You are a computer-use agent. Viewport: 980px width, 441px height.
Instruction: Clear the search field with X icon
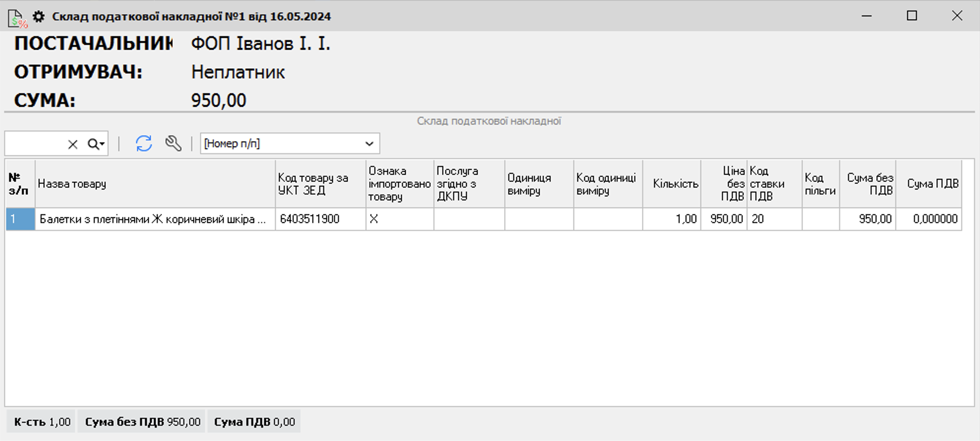point(73,144)
